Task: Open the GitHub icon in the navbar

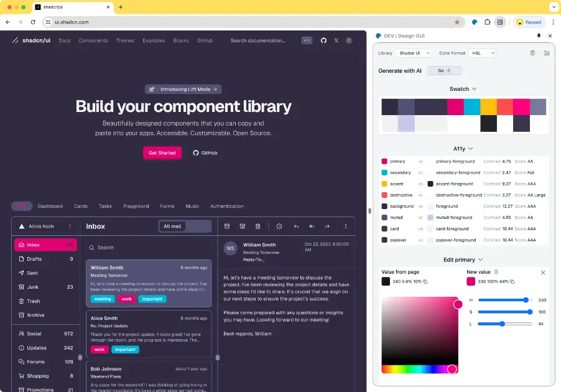Action: [x=323, y=40]
